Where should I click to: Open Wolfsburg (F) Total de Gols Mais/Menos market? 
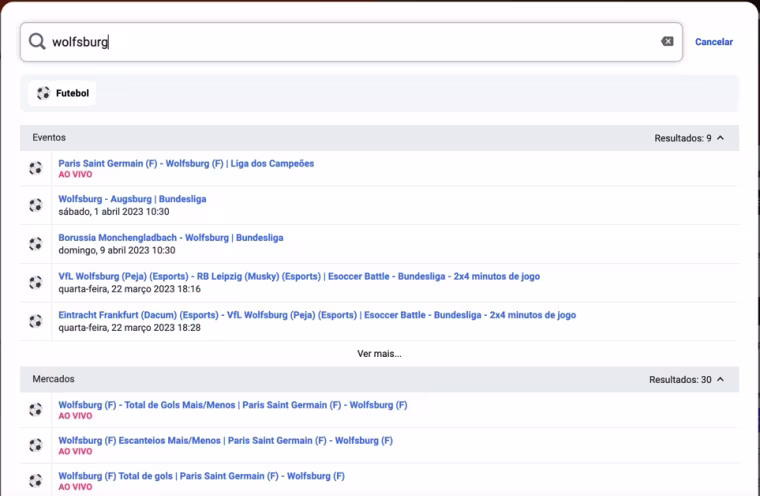233,405
